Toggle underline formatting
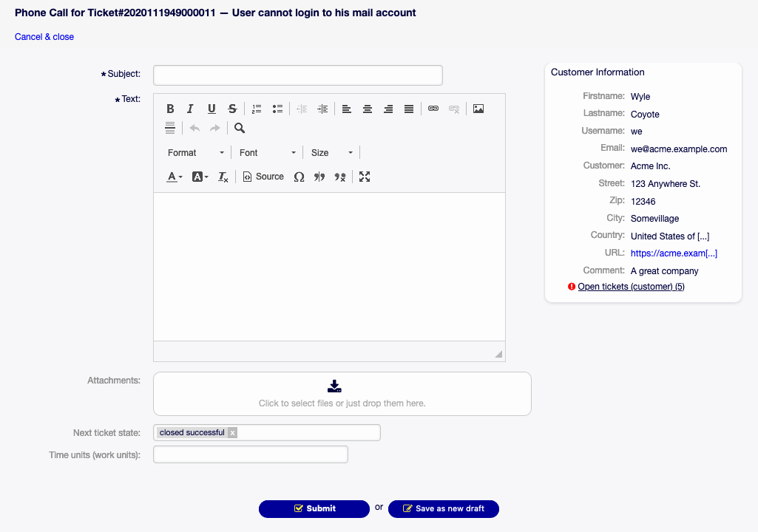This screenshot has width=758, height=532. click(212, 109)
